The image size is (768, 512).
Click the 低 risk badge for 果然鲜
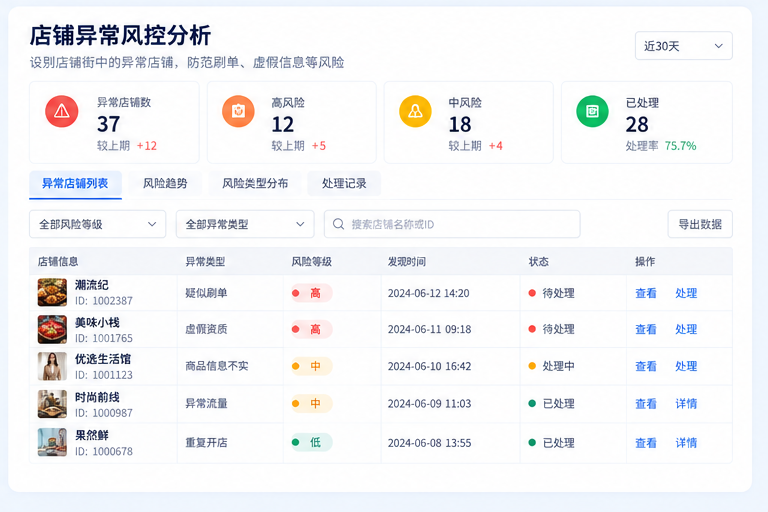[312, 442]
